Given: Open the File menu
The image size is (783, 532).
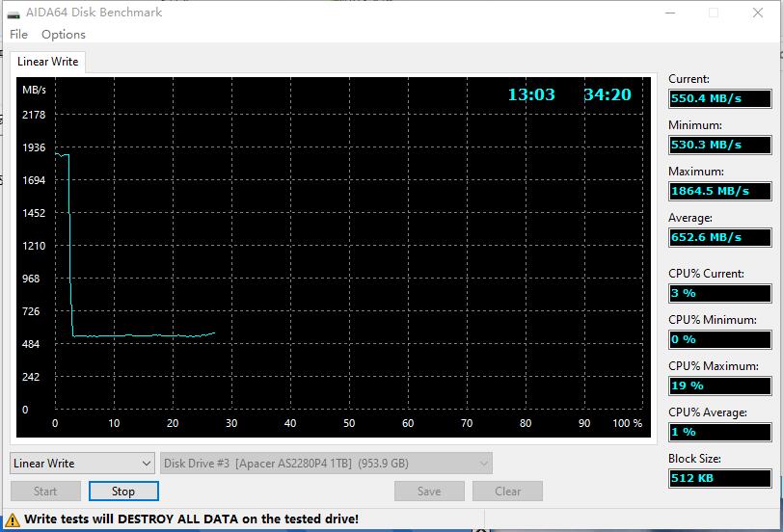Looking at the screenshot, I should (x=18, y=35).
